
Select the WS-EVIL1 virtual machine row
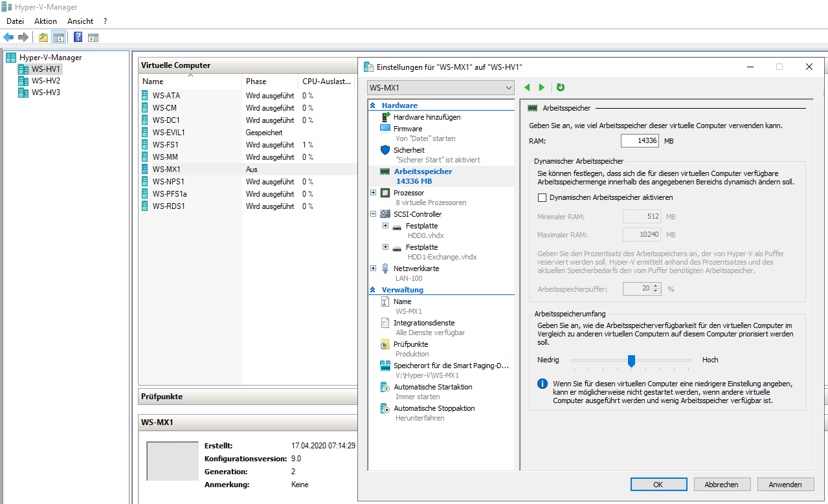coord(248,132)
